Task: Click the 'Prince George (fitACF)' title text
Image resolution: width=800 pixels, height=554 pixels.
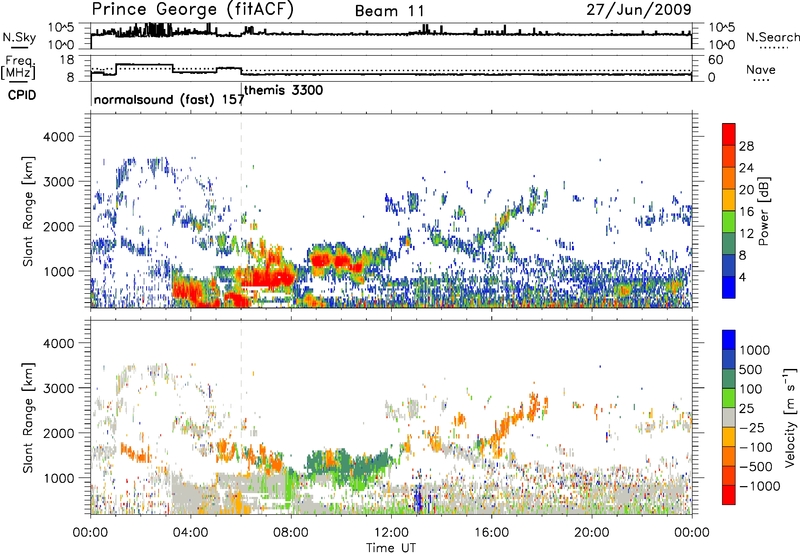Action: [193, 10]
